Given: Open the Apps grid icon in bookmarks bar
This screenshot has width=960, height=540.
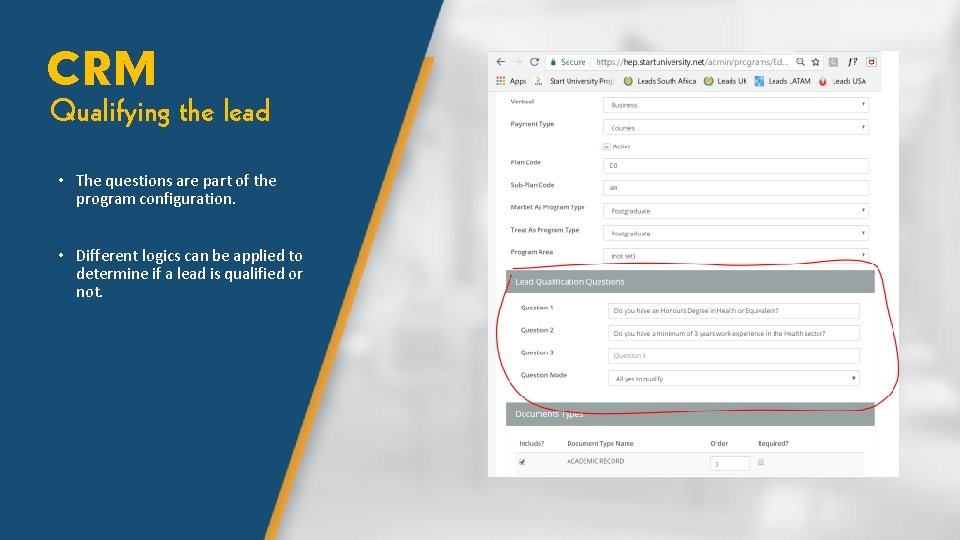Looking at the screenshot, I should pyautogui.click(x=501, y=81).
